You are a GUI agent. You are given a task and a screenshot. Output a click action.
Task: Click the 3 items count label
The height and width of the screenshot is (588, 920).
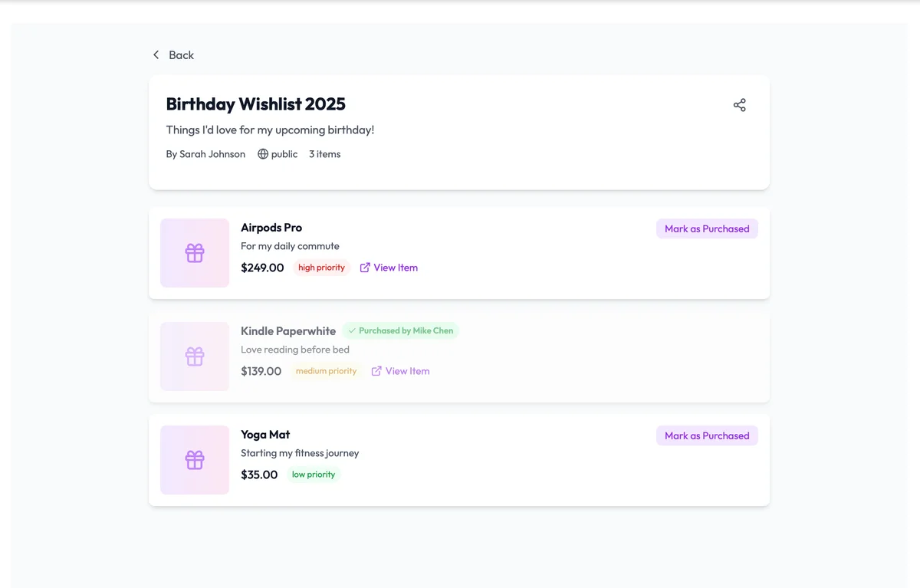coord(324,154)
